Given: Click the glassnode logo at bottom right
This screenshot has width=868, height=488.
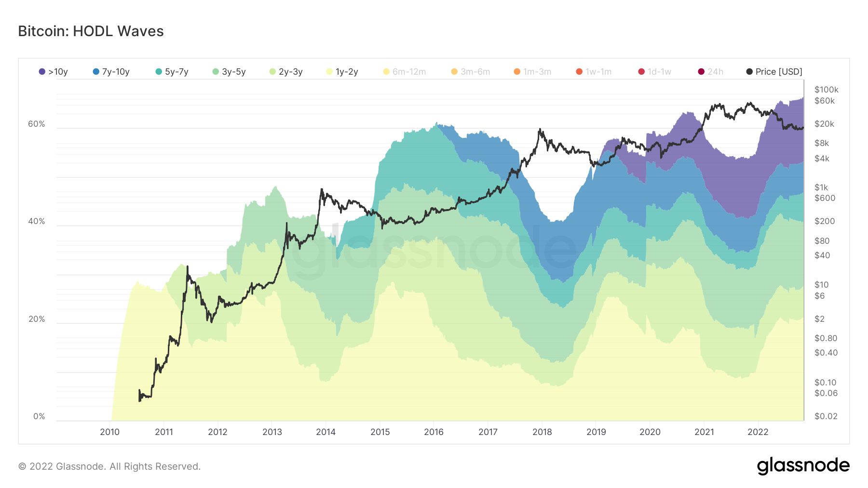Looking at the screenshot, I should tap(803, 466).
